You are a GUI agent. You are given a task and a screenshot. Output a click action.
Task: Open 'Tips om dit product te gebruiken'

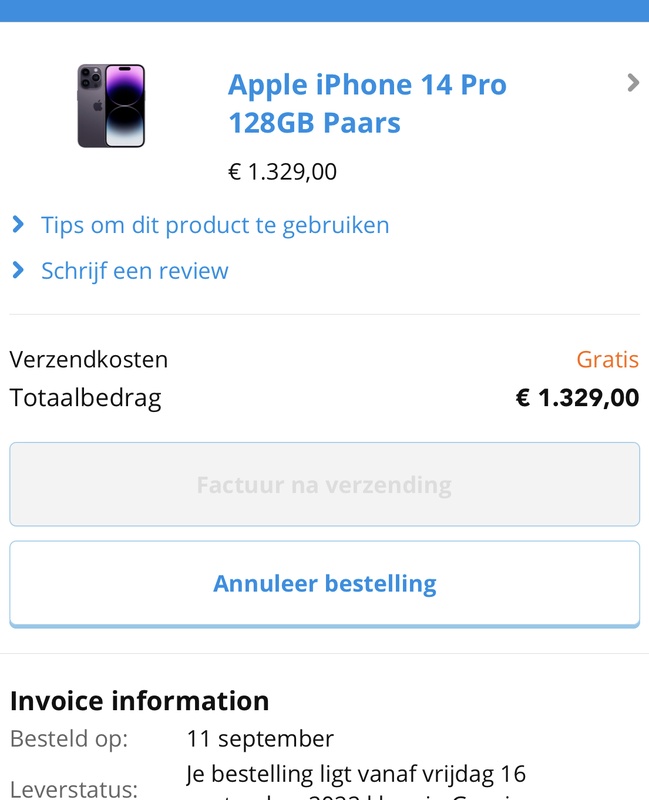coord(215,225)
